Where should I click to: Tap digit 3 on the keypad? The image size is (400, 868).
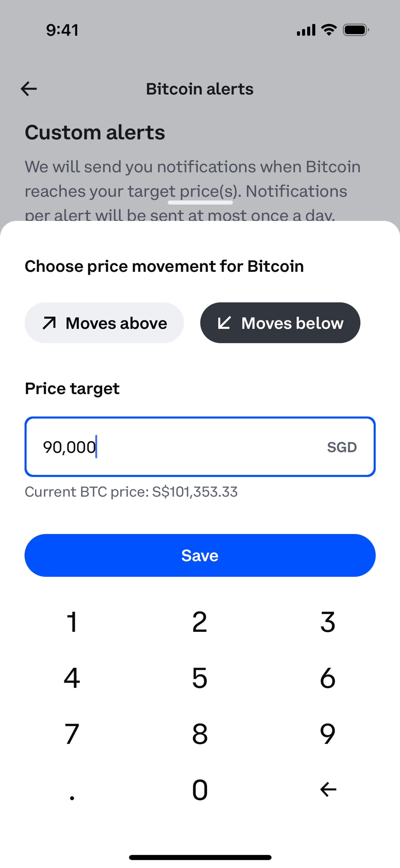328,622
